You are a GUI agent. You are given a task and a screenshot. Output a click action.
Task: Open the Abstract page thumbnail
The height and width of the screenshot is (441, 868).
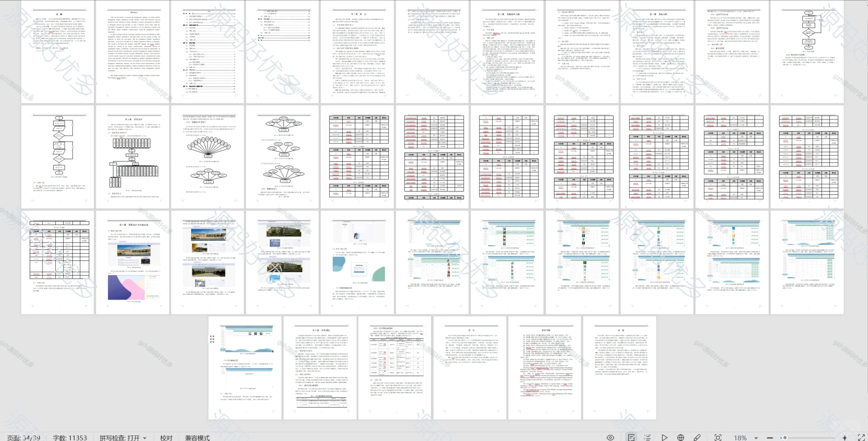point(133,51)
